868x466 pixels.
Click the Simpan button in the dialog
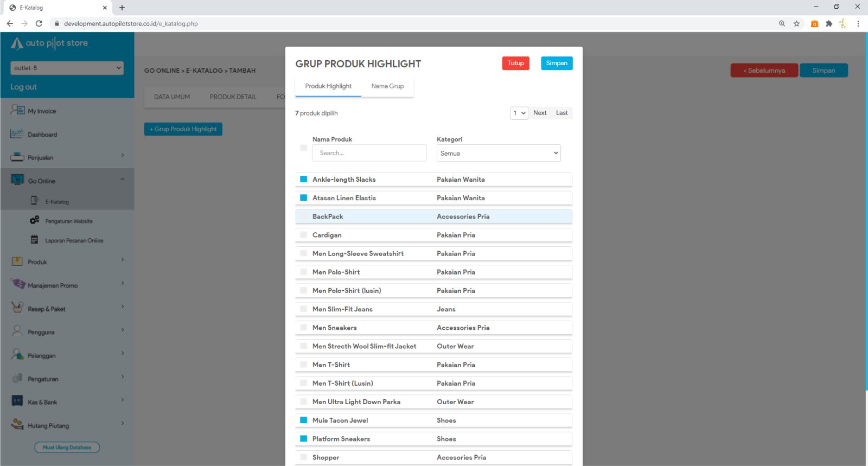coord(556,63)
